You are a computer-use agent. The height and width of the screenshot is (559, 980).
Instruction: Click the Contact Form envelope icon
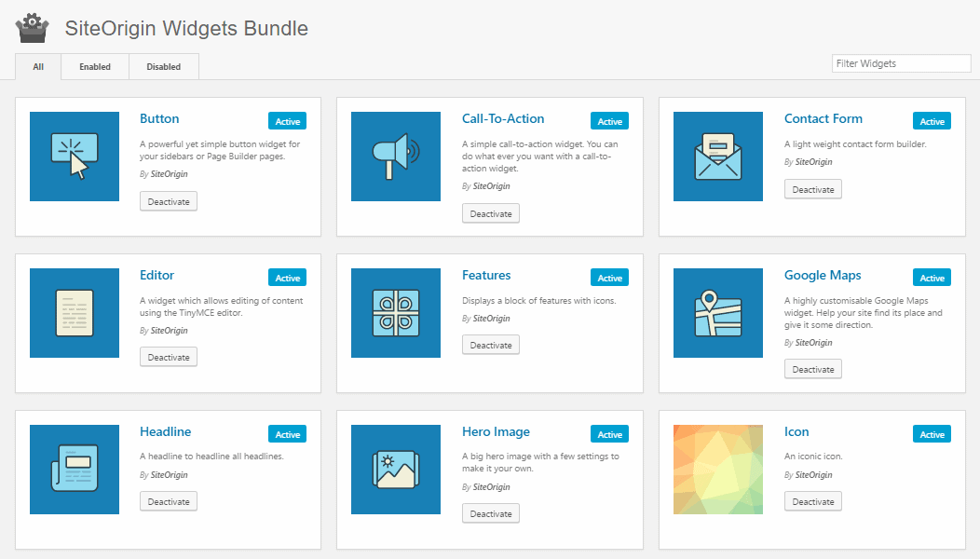(718, 157)
